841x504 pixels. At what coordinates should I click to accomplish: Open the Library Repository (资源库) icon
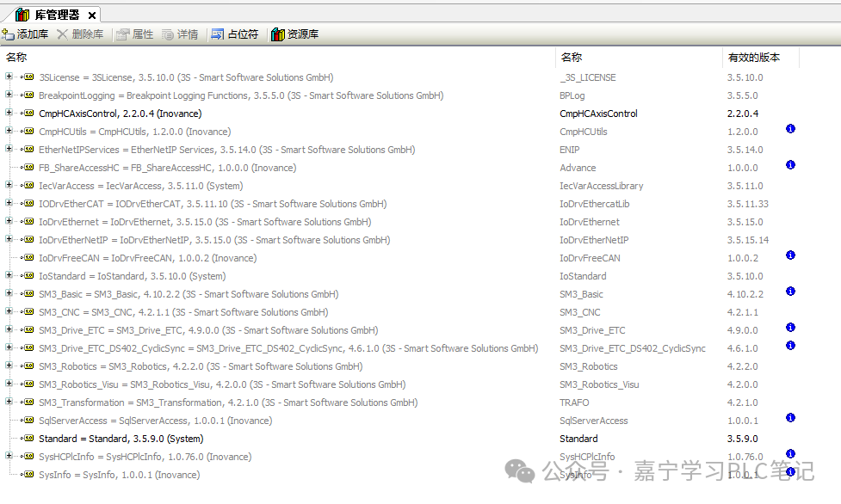278,34
